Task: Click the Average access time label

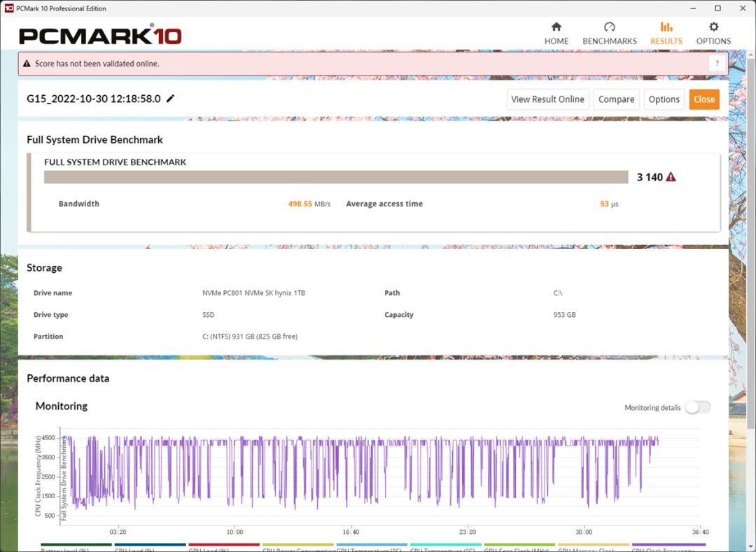Action: pyautogui.click(x=384, y=204)
